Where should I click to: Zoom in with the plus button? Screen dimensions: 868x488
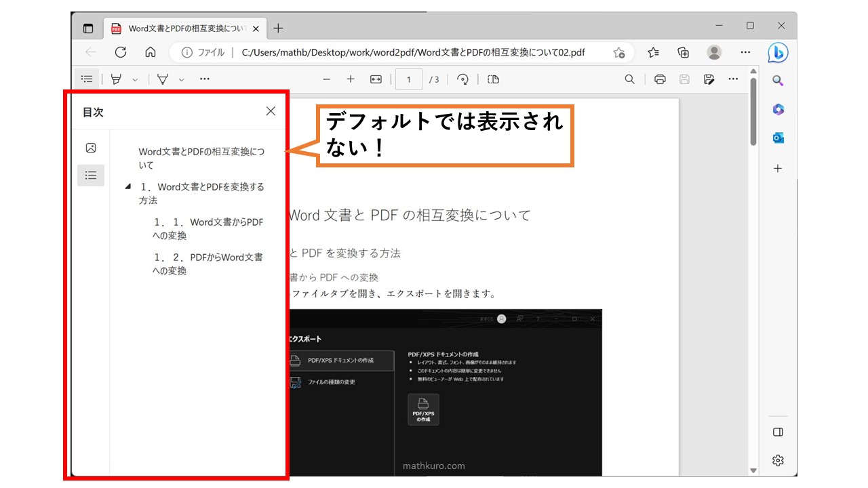point(351,79)
